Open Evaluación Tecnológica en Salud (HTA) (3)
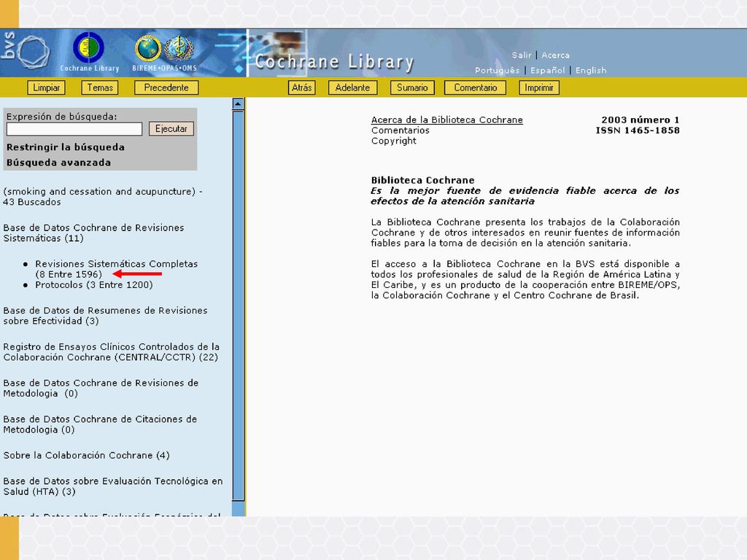 pyautogui.click(x=113, y=486)
